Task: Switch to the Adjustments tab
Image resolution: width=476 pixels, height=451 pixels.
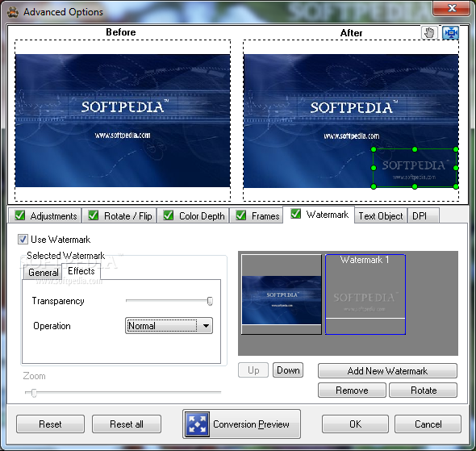Action: point(45,215)
